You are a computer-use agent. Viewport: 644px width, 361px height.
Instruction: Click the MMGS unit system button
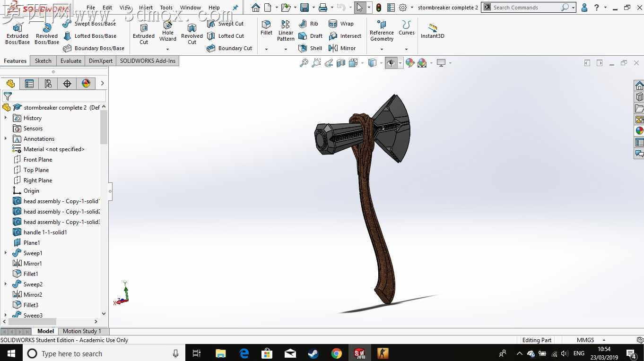point(585,340)
